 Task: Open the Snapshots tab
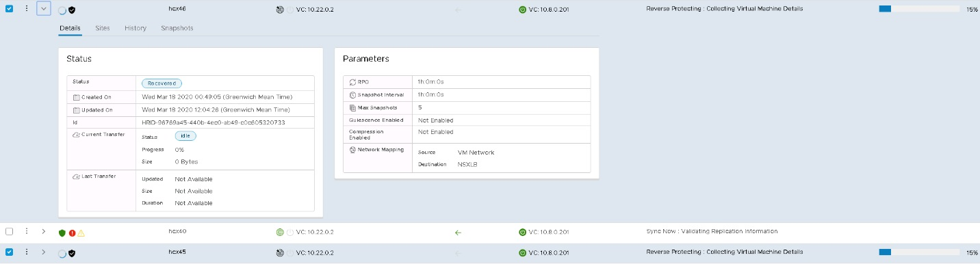(x=177, y=28)
